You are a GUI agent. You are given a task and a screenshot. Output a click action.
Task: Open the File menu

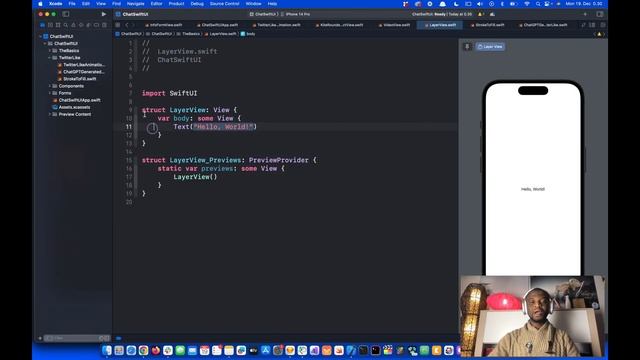tap(72, 4)
